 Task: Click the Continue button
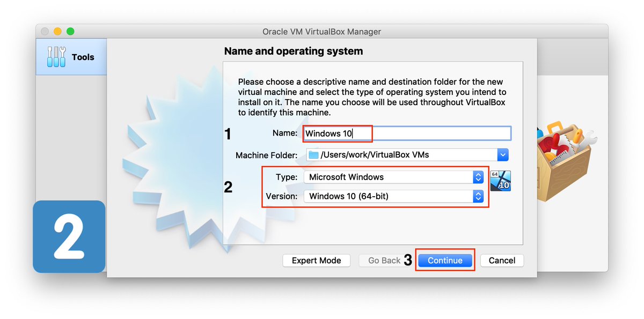pos(445,261)
